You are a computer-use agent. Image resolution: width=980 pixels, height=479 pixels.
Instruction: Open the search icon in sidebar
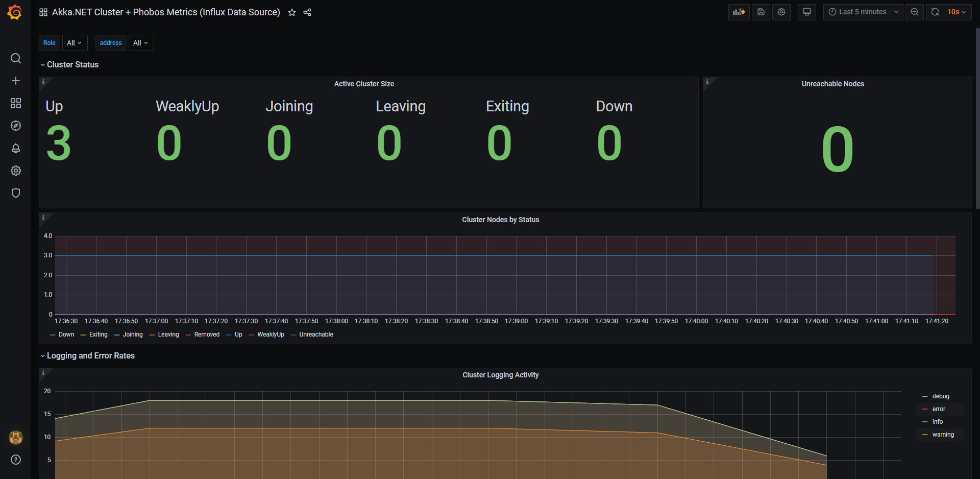16,58
